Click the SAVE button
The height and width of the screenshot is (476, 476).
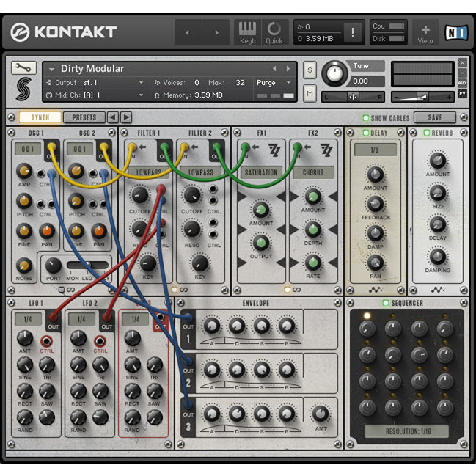(x=435, y=117)
